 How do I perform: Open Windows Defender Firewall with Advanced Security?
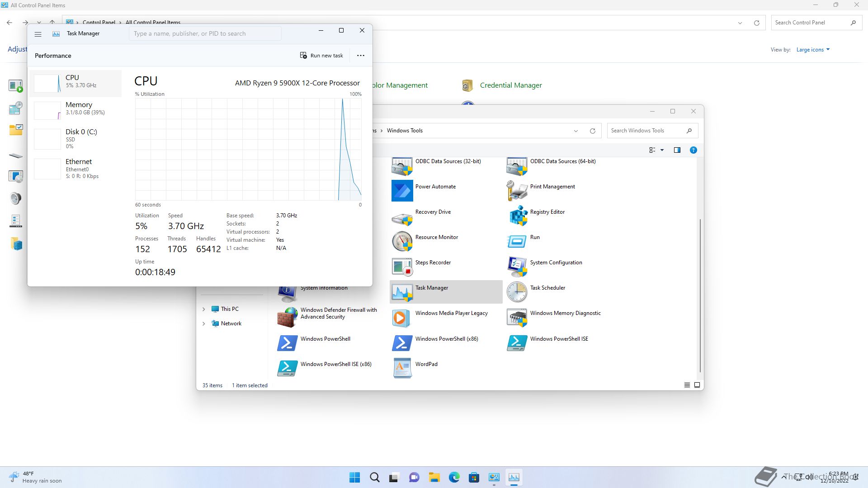[x=287, y=317]
